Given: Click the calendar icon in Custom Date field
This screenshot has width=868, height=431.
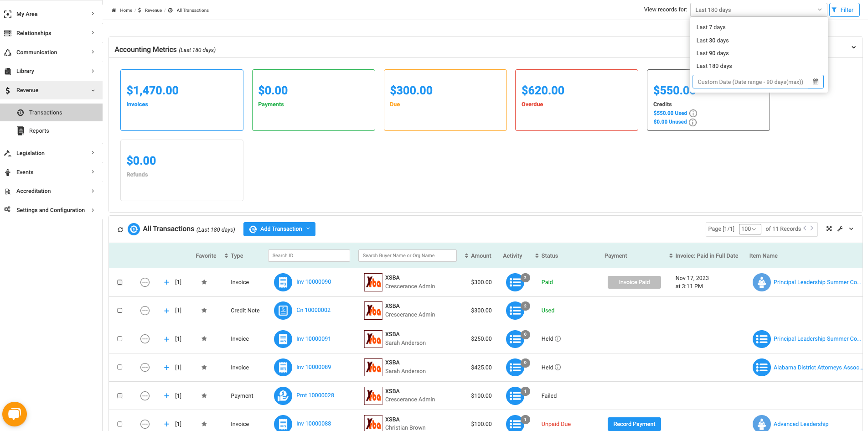Looking at the screenshot, I should tap(816, 82).
